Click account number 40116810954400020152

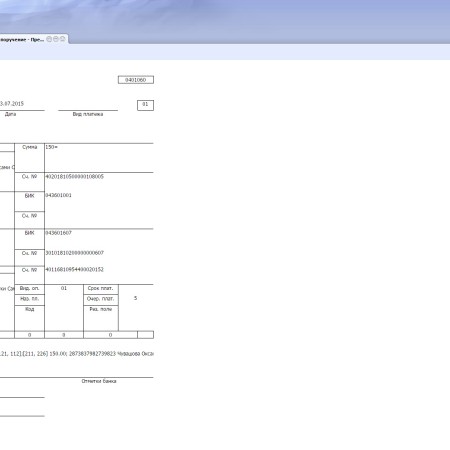[74, 269]
